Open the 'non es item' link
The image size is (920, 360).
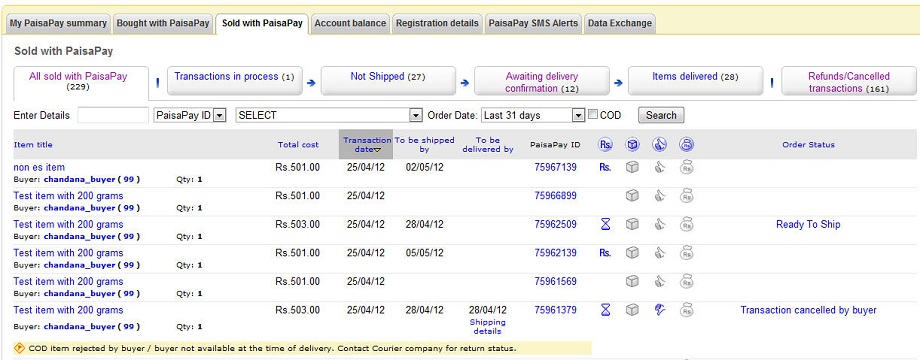(39, 167)
